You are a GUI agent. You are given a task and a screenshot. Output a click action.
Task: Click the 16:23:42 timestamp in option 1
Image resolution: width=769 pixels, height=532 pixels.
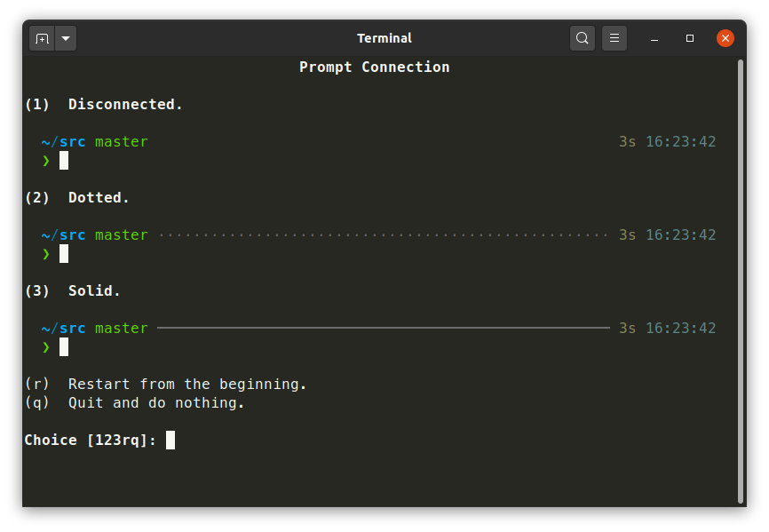click(x=684, y=141)
